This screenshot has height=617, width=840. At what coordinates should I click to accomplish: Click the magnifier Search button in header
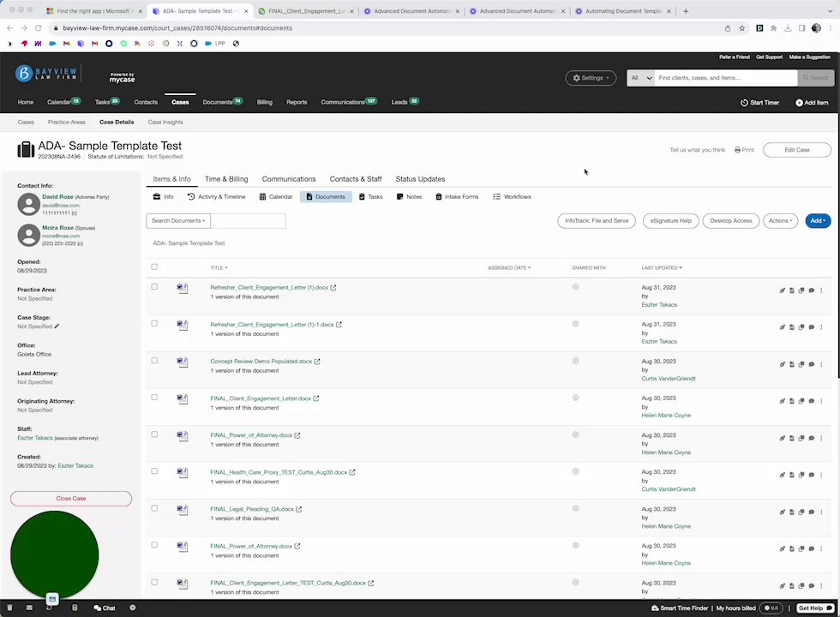pos(815,78)
